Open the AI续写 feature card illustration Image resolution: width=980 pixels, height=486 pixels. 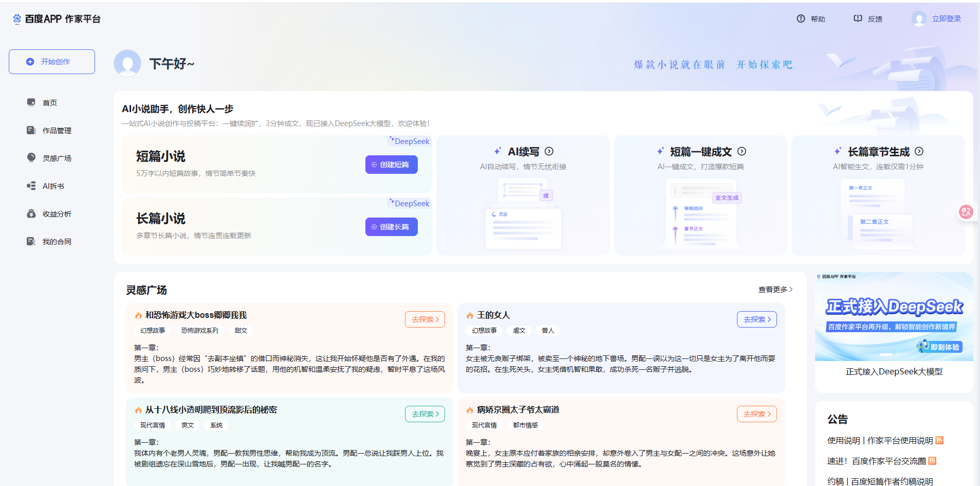(523, 214)
